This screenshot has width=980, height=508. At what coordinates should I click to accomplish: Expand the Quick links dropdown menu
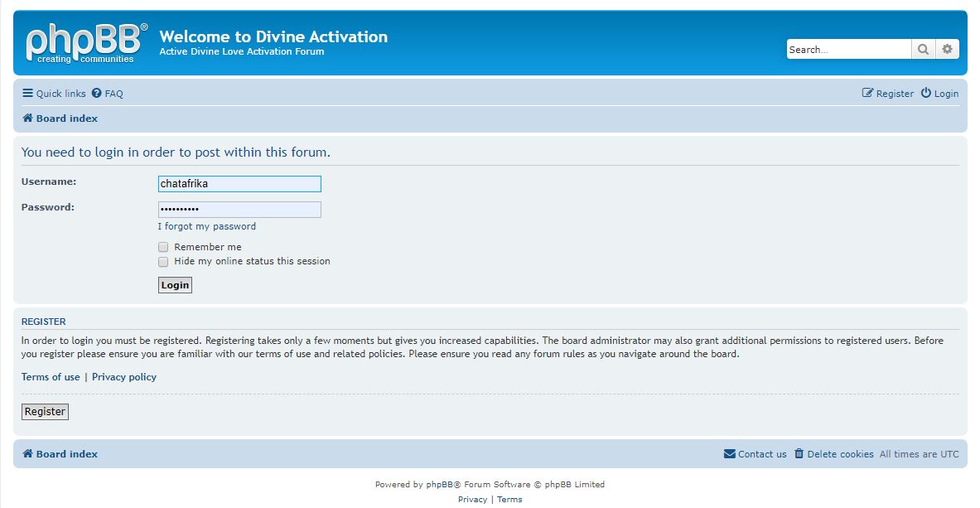tap(54, 94)
